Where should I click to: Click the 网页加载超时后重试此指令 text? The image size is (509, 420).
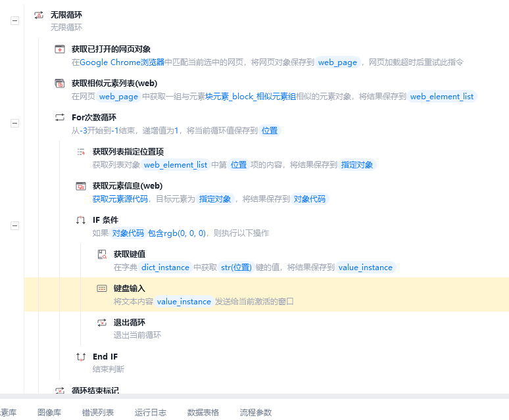click(416, 62)
